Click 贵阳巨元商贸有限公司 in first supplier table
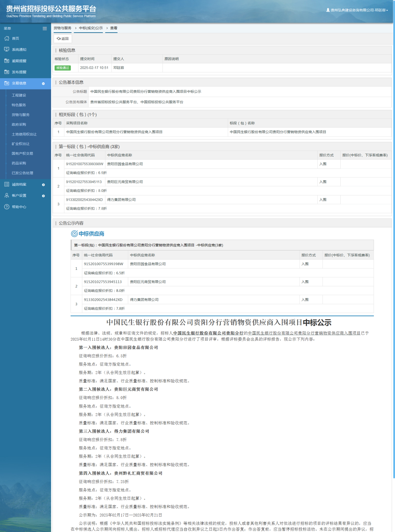The width and height of the screenshot is (395, 532). pos(125,182)
